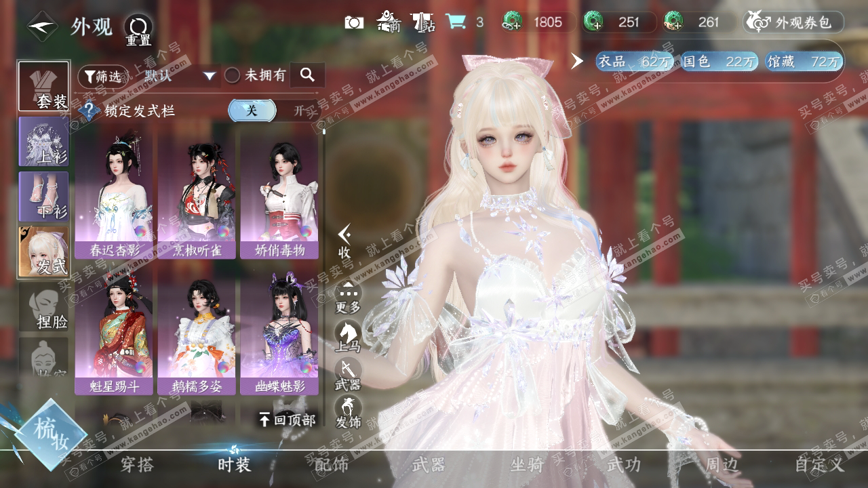
Task: Select the 套装 outfit category
Action: pyautogui.click(x=44, y=86)
